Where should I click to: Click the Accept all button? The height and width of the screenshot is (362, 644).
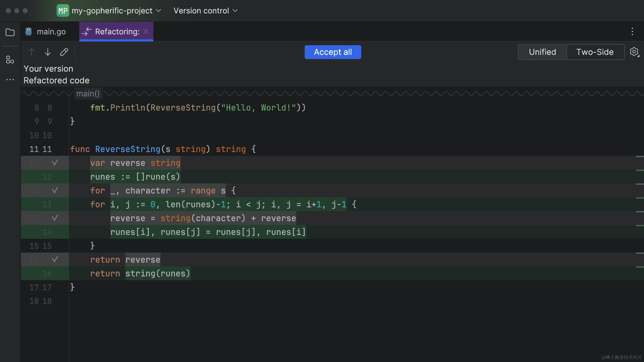333,52
